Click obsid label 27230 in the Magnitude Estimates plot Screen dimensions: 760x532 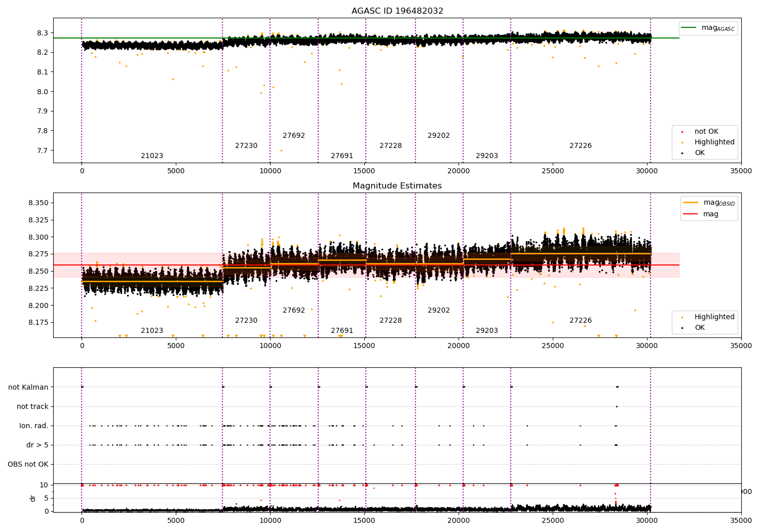point(246,321)
